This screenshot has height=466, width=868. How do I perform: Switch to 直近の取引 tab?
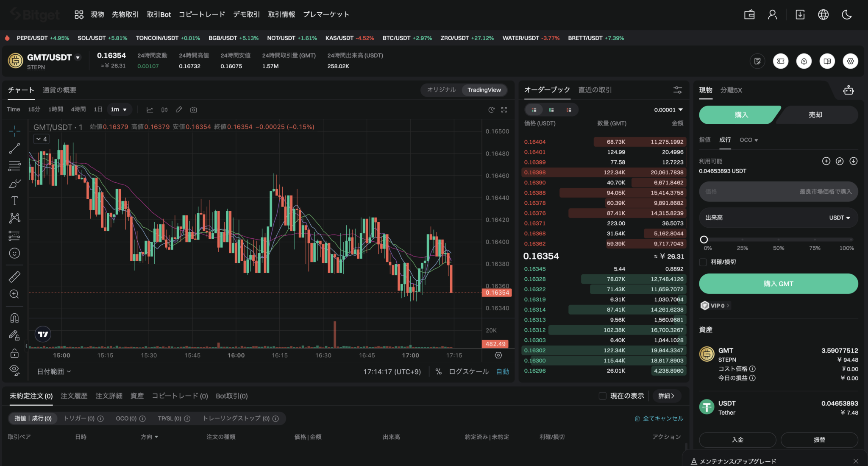tap(595, 90)
